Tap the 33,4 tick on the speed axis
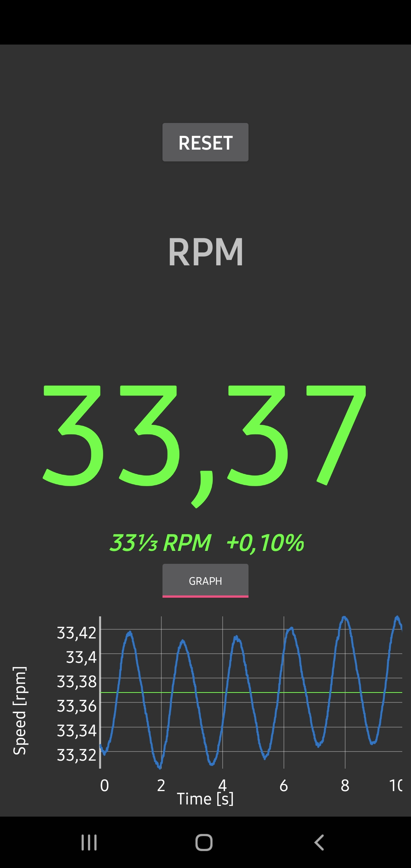Image resolution: width=411 pixels, height=868 pixels. pyautogui.click(x=81, y=657)
